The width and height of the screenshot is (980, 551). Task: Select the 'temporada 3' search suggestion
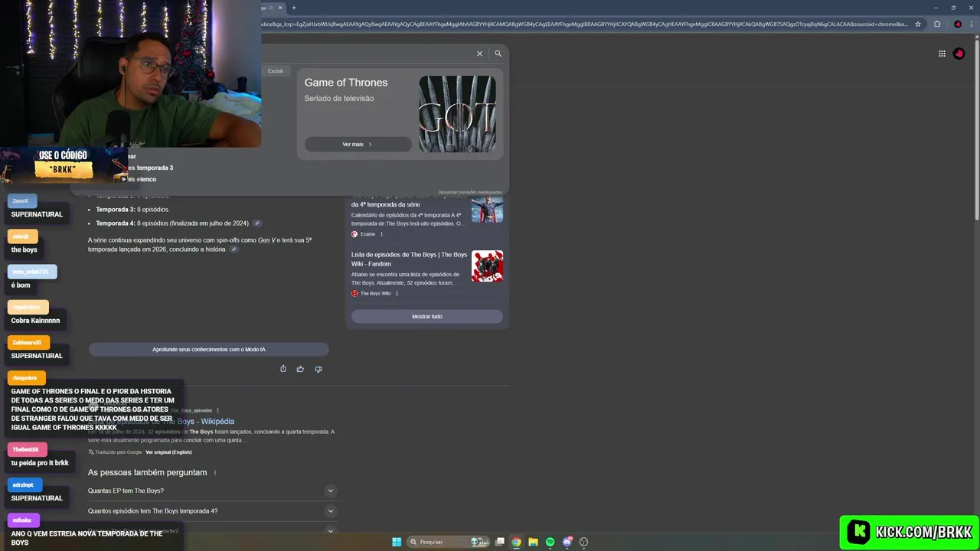[x=150, y=168]
